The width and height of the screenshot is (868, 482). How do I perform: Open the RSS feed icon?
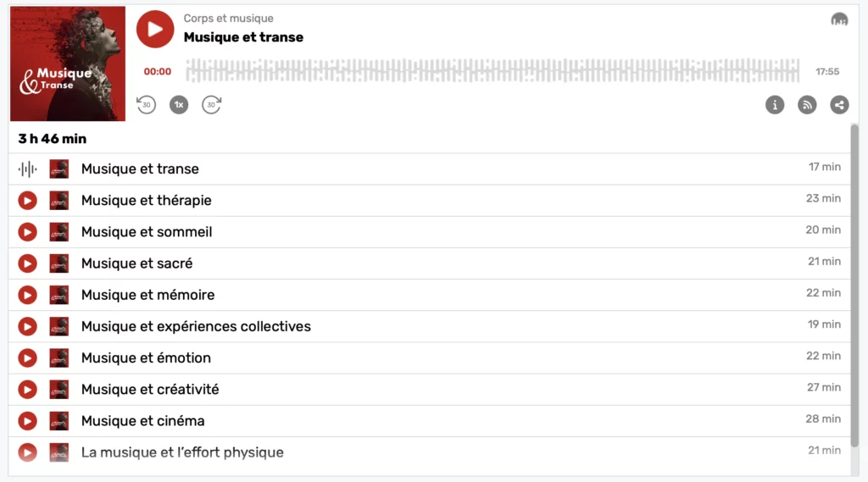807,104
